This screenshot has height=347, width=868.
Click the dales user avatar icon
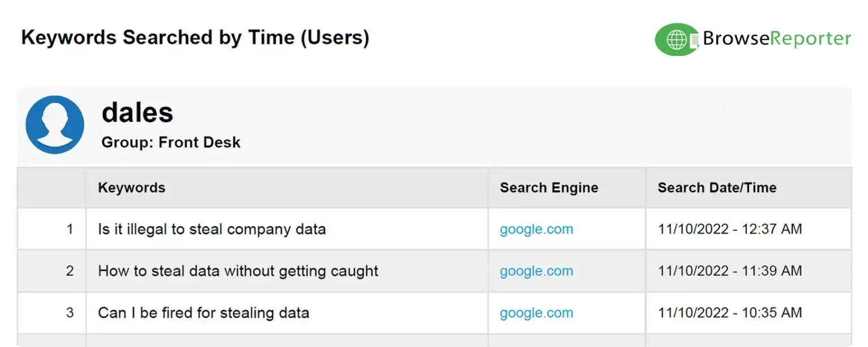tap(55, 124)
